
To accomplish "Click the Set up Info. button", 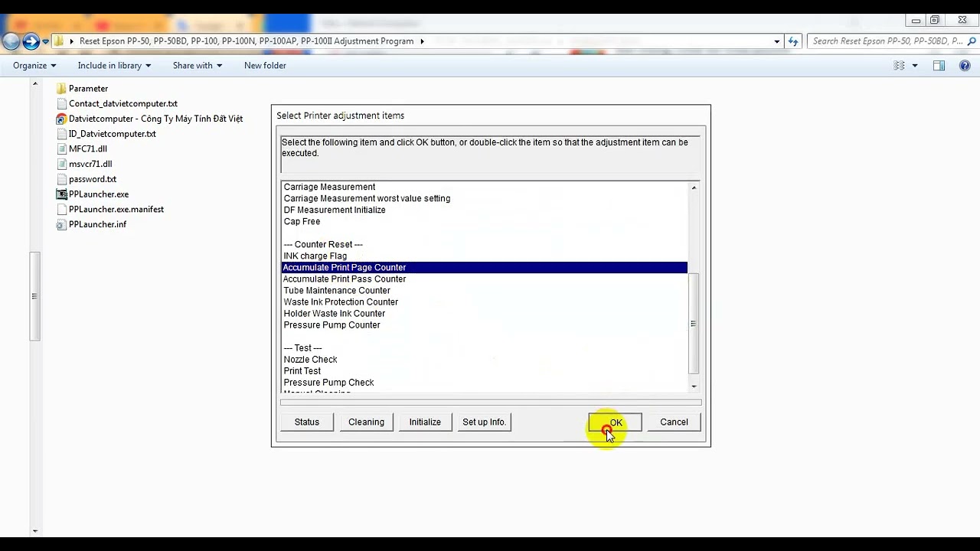I will click(484, 422).
